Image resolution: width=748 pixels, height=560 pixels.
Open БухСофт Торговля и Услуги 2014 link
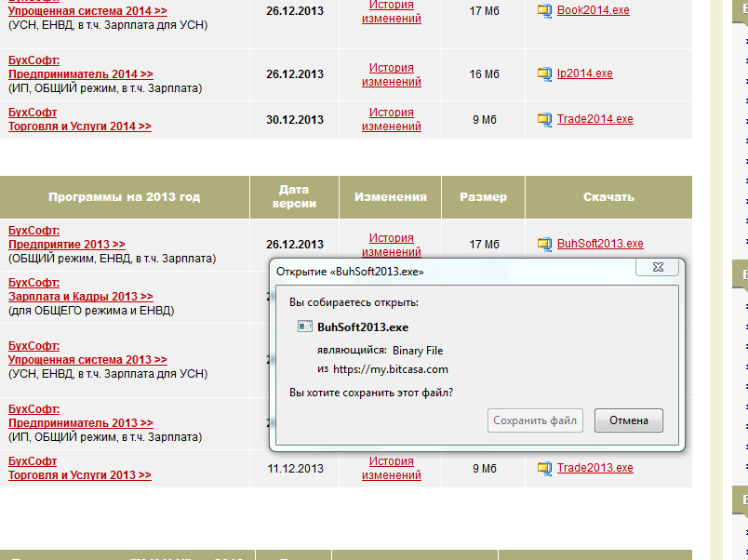pos(80,119)
